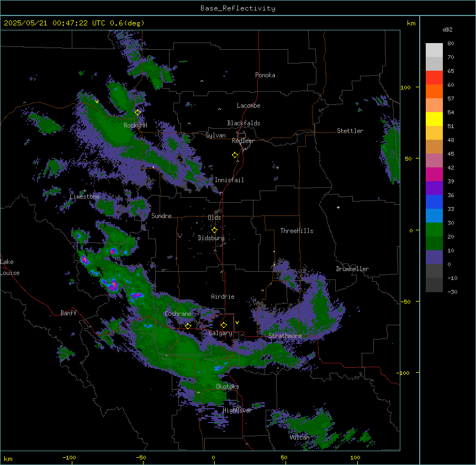476x465 pixels.
Task: Select the Blackfalds label
Action: (x=244, y=123)
